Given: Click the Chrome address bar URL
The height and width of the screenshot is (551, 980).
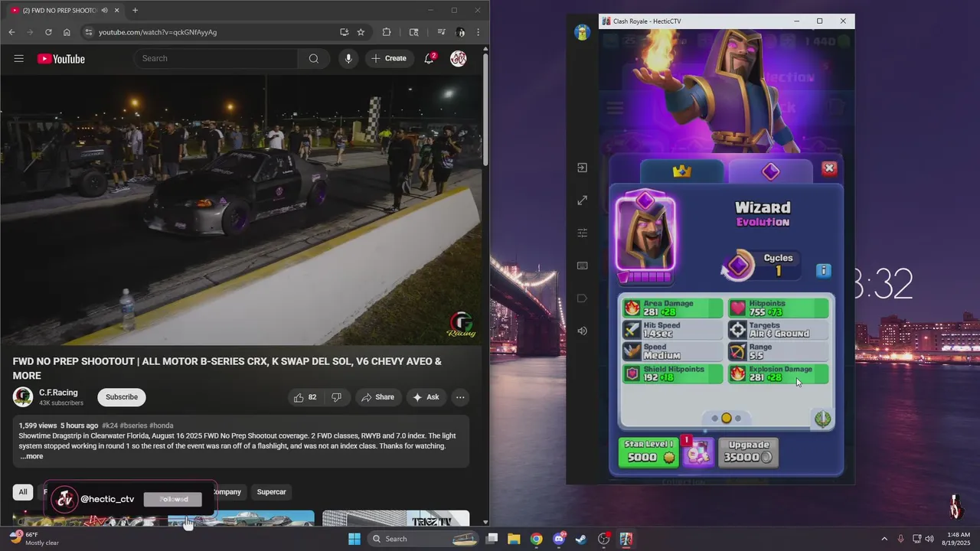Looking at the screenshot, I should [x=158, y=32].
